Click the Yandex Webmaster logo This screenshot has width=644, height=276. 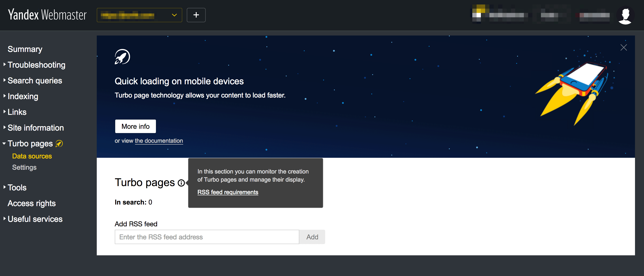pos(47,15)
